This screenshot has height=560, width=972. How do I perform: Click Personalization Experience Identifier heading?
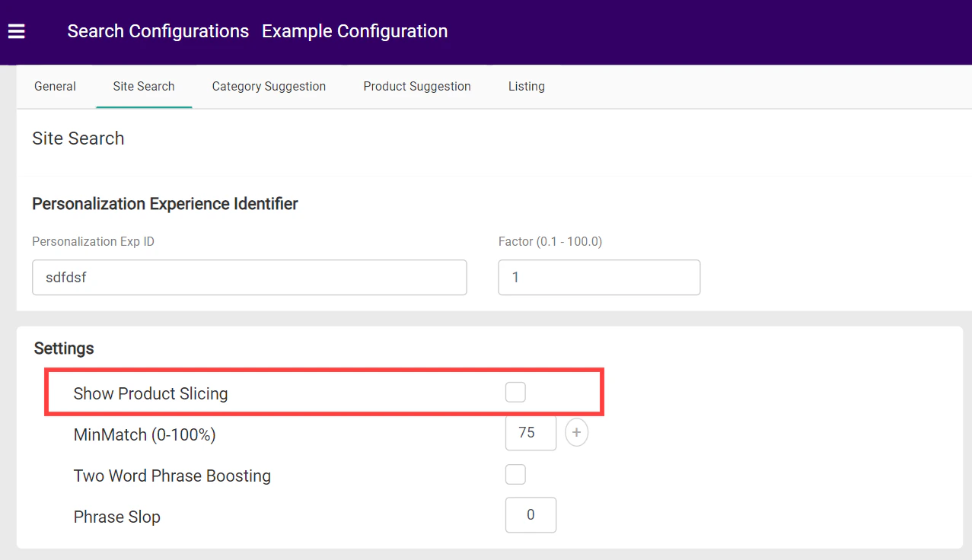(x=165, y=204)
